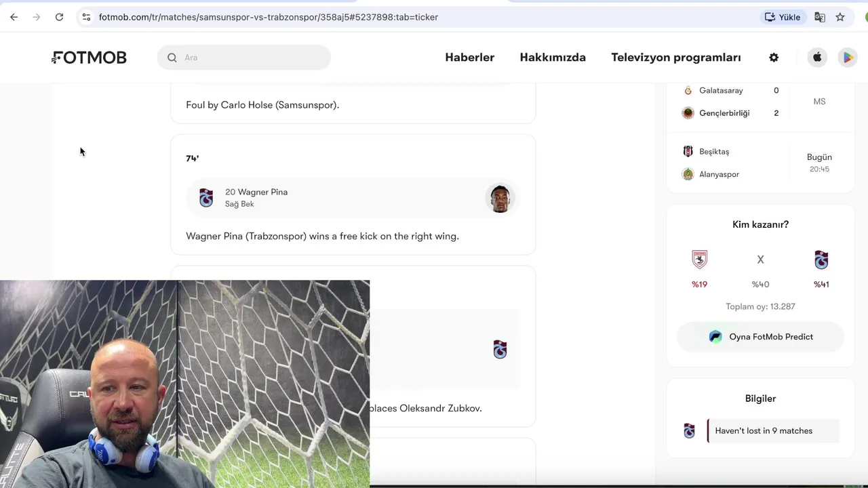Select the draw X option

pos(760,260)
